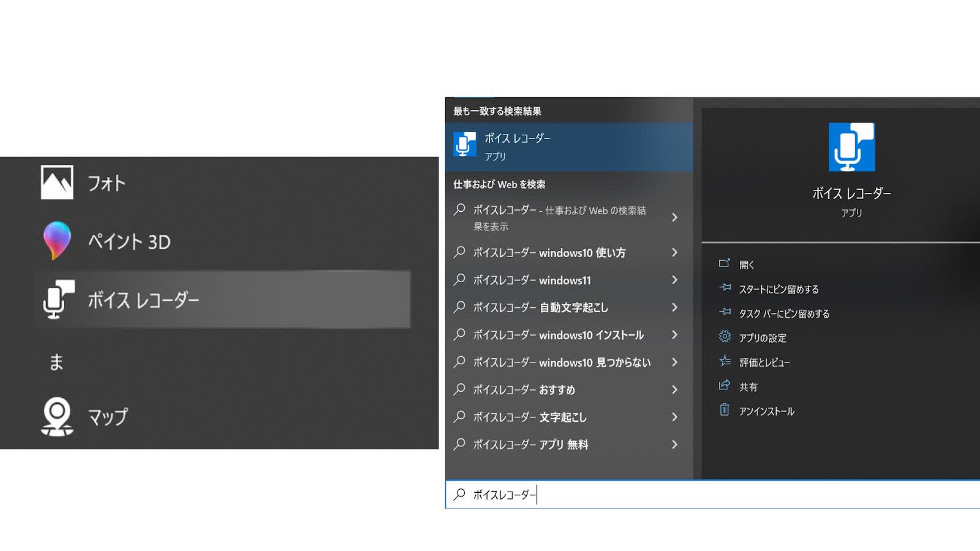Click trash icon beside アンインストール
980x551 pixels.
click(x=725, y=410)
